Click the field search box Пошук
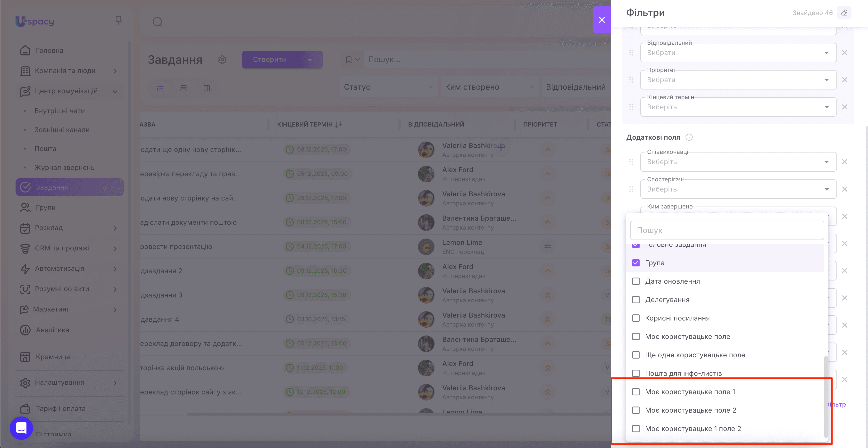The image size is (868, 448). coord(727,231)
